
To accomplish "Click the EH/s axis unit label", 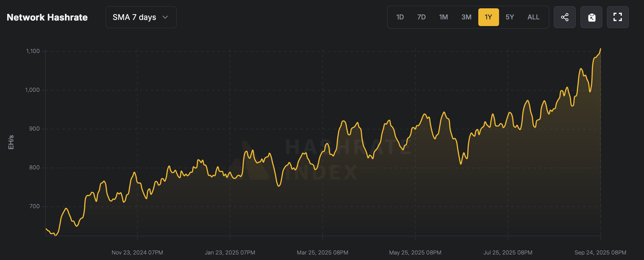I will [11, 142].
